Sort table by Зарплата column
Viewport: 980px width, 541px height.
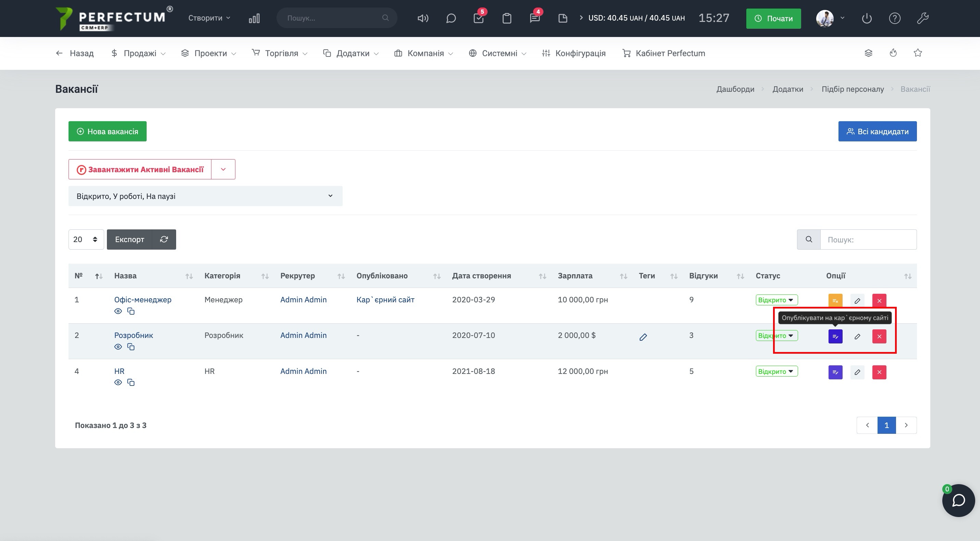point(592,276)
